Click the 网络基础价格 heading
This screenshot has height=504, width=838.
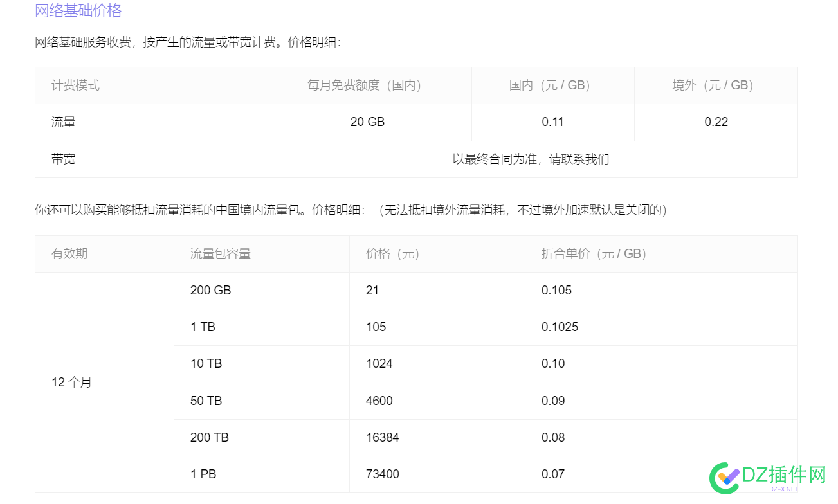[x=78, y=11]
